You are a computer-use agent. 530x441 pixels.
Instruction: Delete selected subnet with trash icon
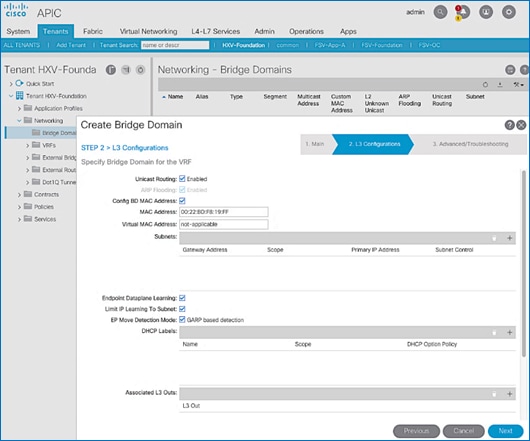tap(494, 238)
